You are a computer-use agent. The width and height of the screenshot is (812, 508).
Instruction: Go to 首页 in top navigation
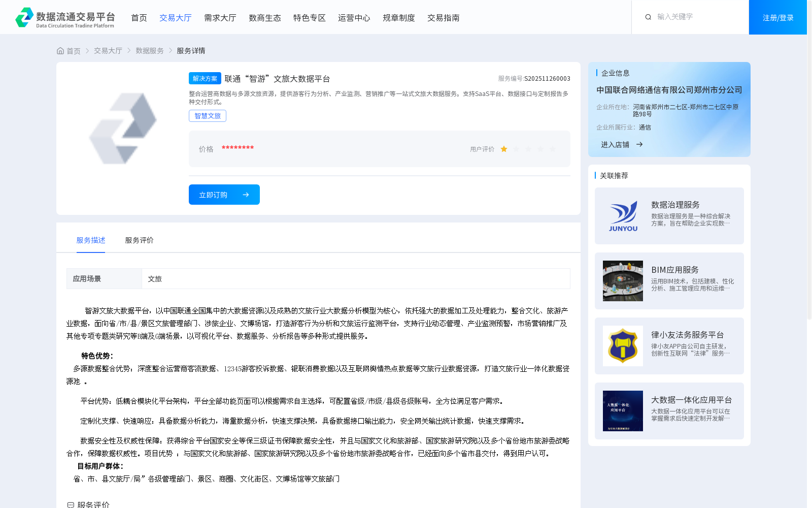point(139,18)
